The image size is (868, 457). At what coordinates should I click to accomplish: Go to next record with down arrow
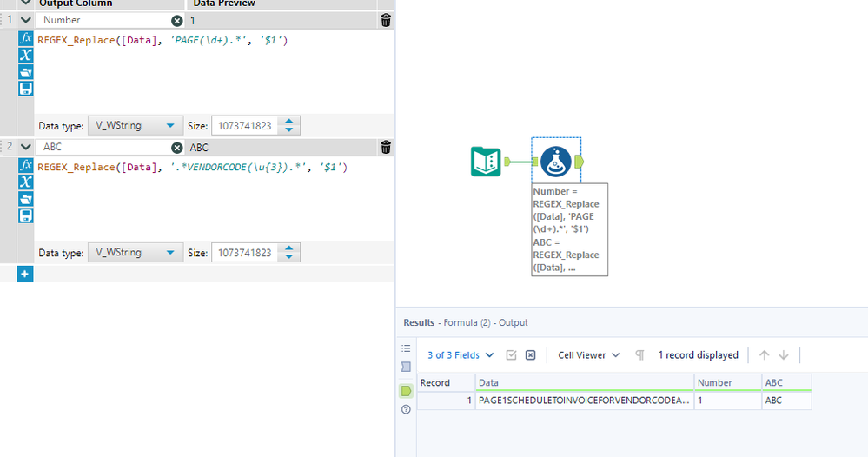coord(784,355)
